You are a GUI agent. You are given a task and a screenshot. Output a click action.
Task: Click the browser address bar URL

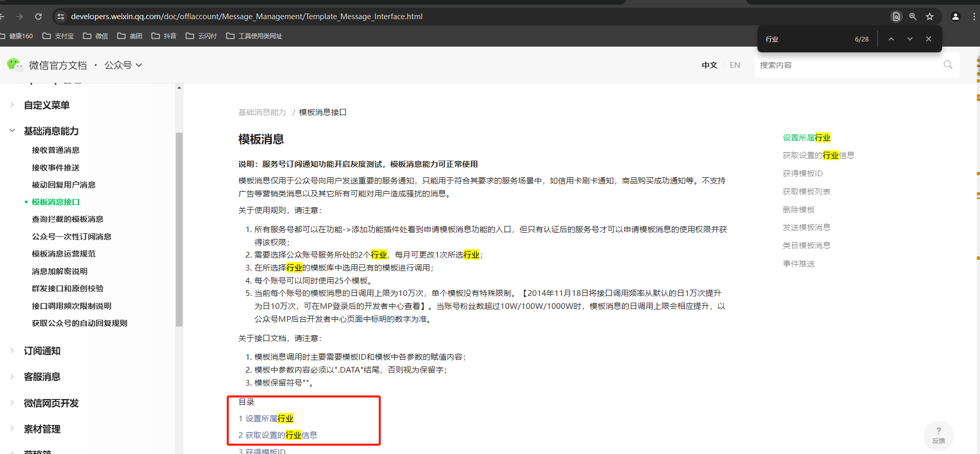click(x=247, y=17)
